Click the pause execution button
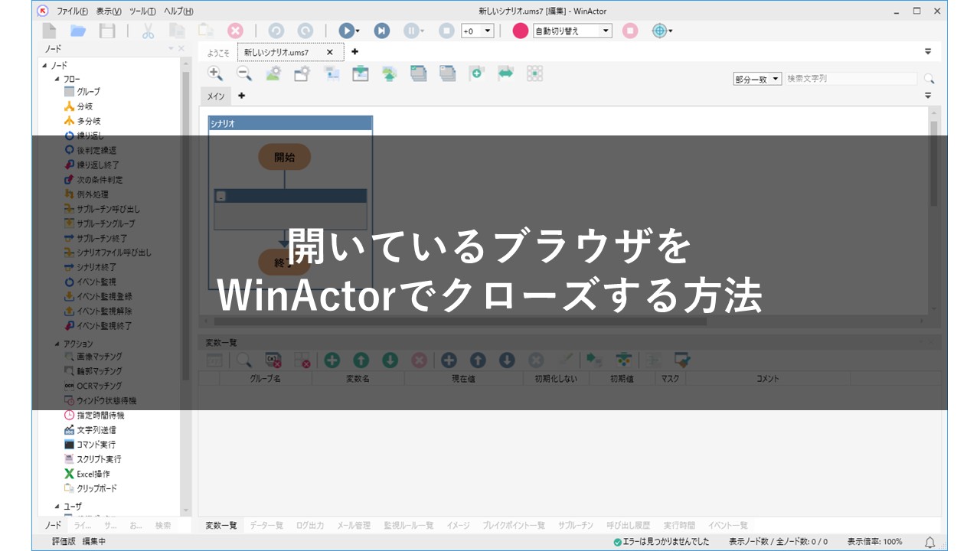This screenshot has width=980, height=551. click(411, 31)
